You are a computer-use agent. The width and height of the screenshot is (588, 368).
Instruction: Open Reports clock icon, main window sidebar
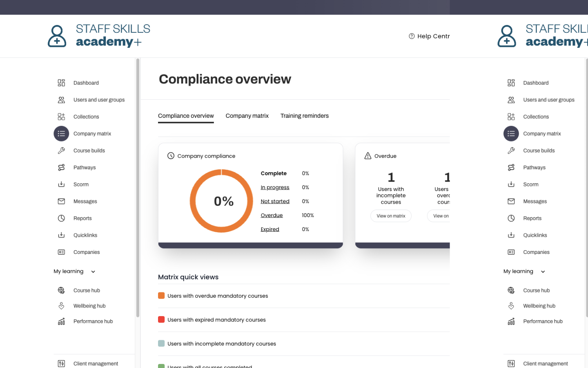(x=61, y=218)
